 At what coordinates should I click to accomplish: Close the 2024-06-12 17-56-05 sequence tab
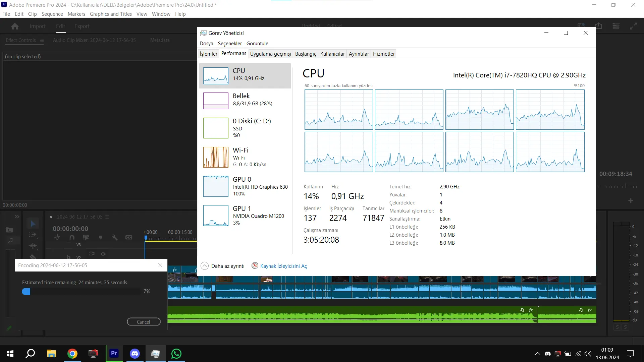[51, 217]
